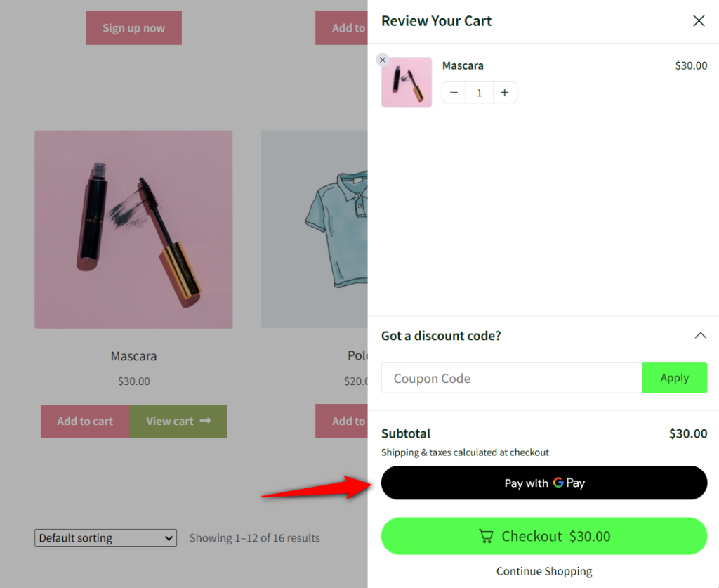Click the cart icon inside the Checkout button
The height and width of the screenshot is (588, 719).
[x=486, y=536]
